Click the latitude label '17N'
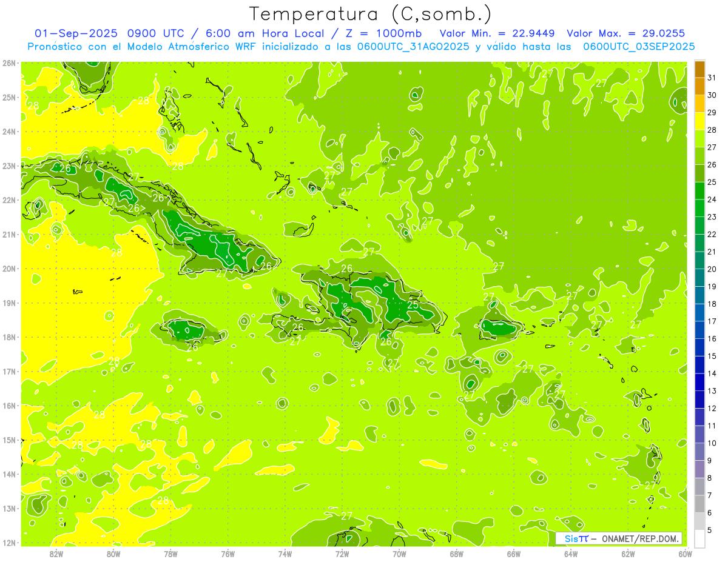This screenshot has height=562, width=728. coord(8,371)
